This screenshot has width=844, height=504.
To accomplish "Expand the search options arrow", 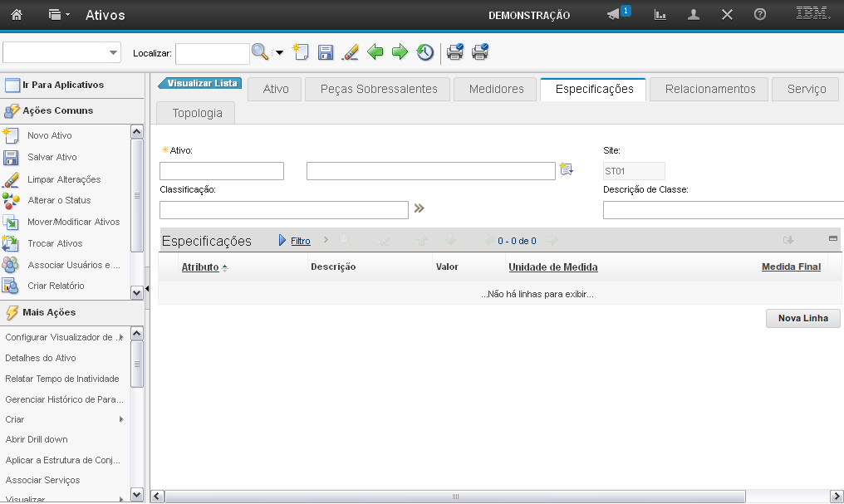I will [x=279, y=53].
